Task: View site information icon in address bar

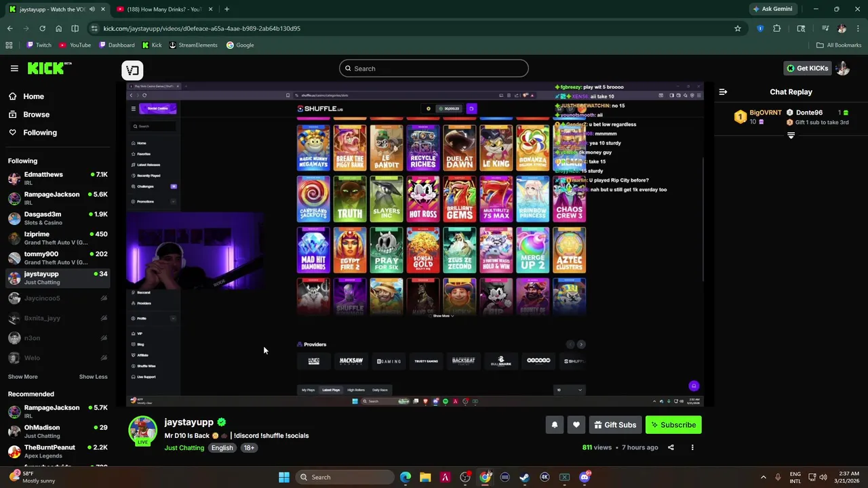Action: coord(94,28)
